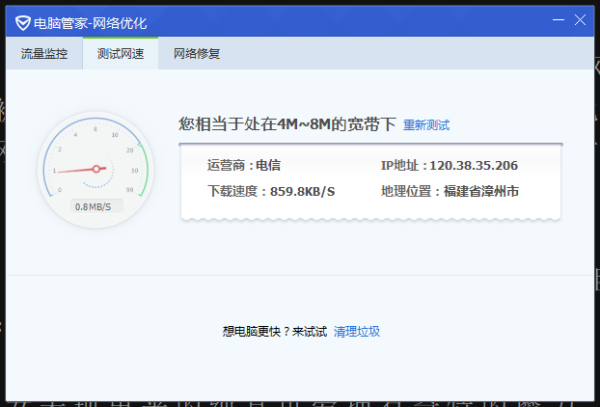Viewport: 600px width, 407px height.
Task: Click the green arc on the gauge
Action: tap(145, 168)
